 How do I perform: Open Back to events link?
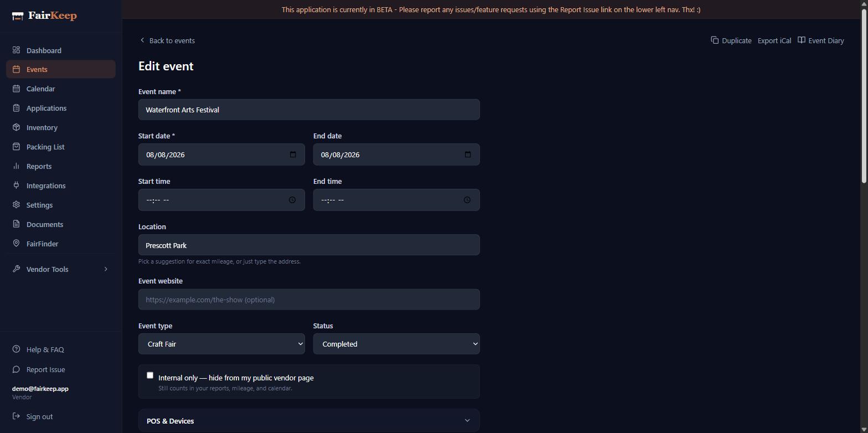[167, 40]
